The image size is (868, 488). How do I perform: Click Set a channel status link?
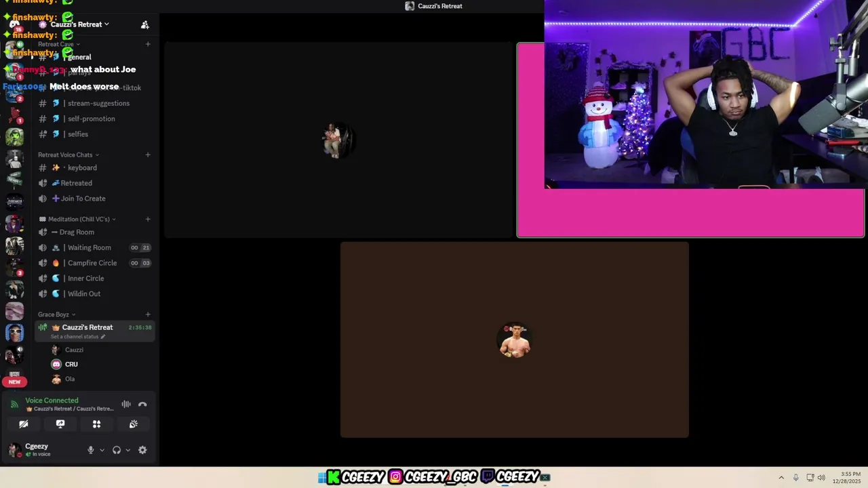click(78, 337)
